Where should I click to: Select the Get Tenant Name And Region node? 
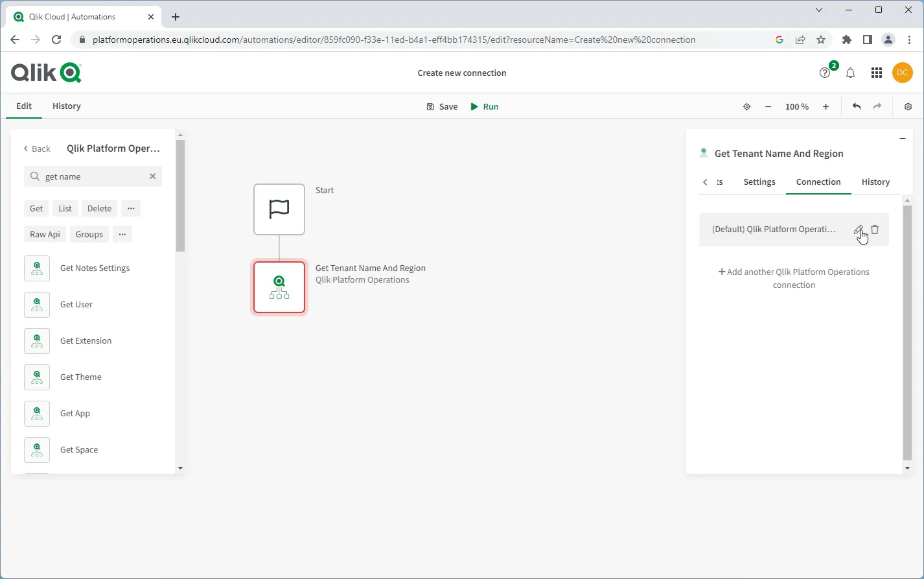(x=279, y=287)
